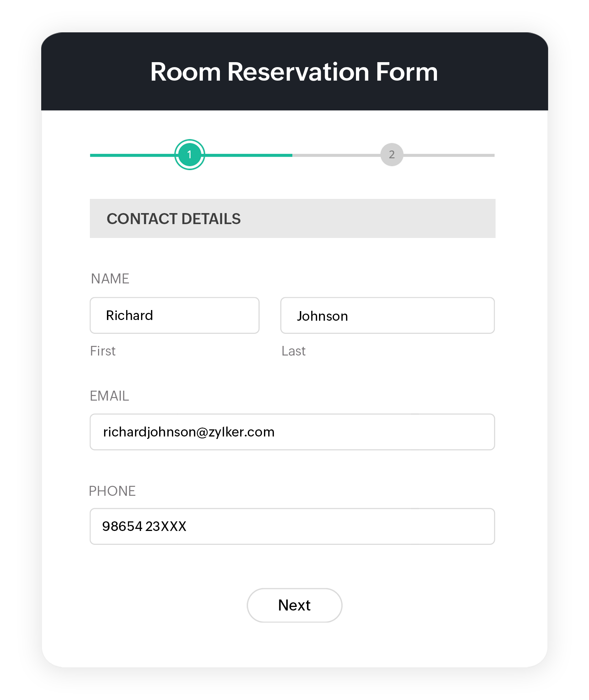Click the PHONE field label
The image size is (589, 700).
tap(112, 491)
